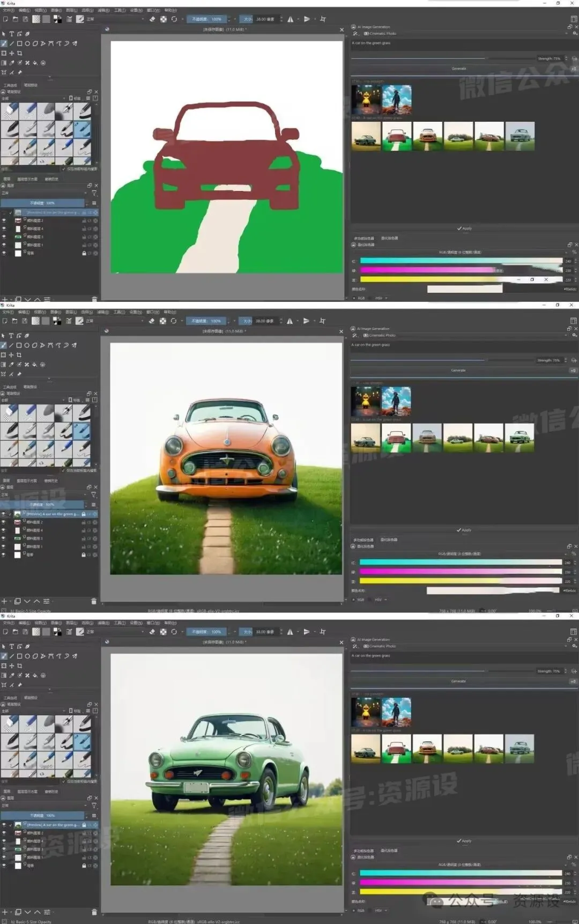Image resolution: width=579 pixels, height=924 pixels.
Task: Select the Gradient tool in the middle screenshot
Action: pos(4,365)
